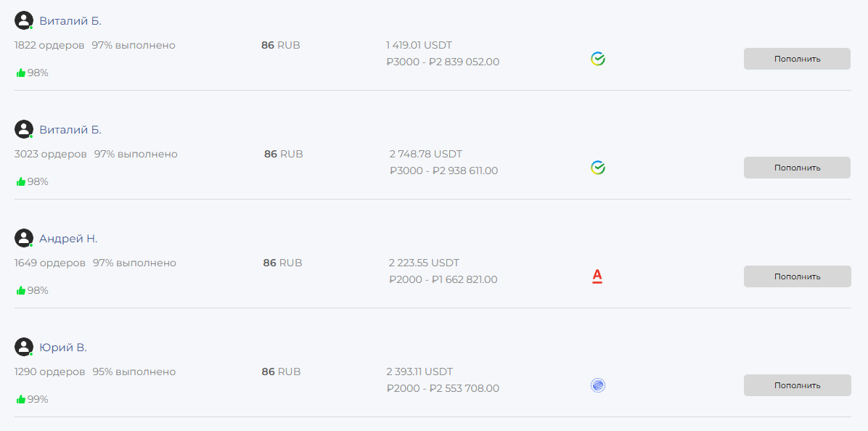This screenshot has height=431, width=868.
Task: Open Виталий Б. name above 1822 ордеров
Action: pos(70,21)
